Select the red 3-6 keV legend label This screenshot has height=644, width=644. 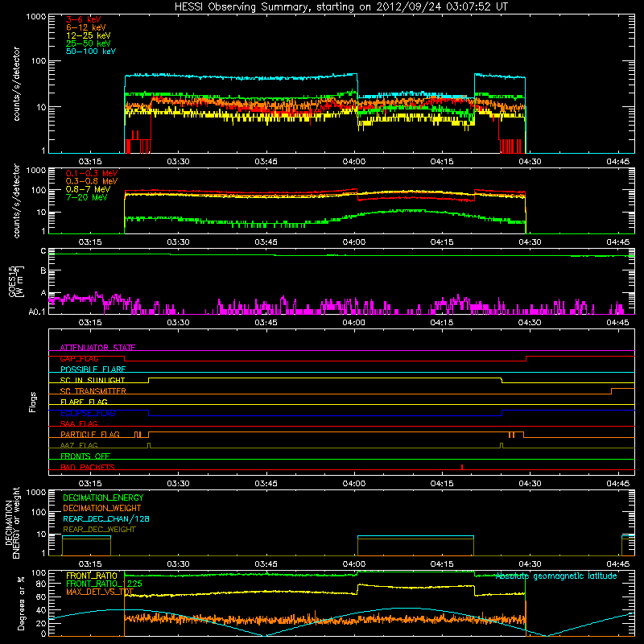[84, 19]
